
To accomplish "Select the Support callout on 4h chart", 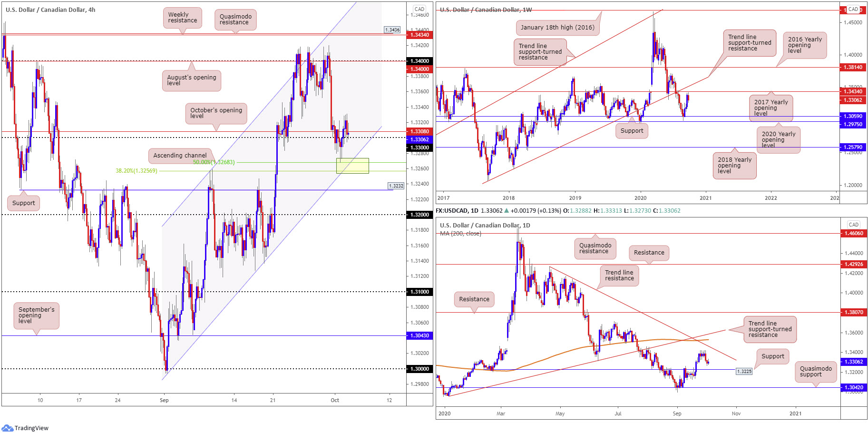I will click(x=23, y=203).
